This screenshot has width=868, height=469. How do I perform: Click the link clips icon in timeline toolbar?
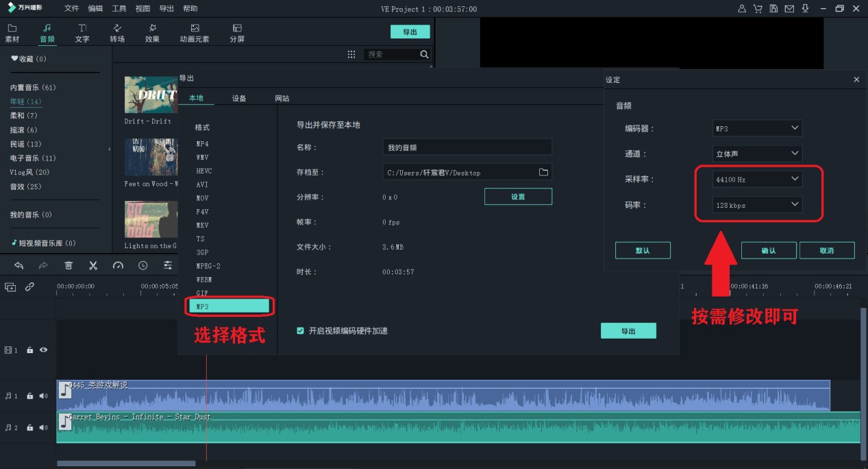coord(29,287)
